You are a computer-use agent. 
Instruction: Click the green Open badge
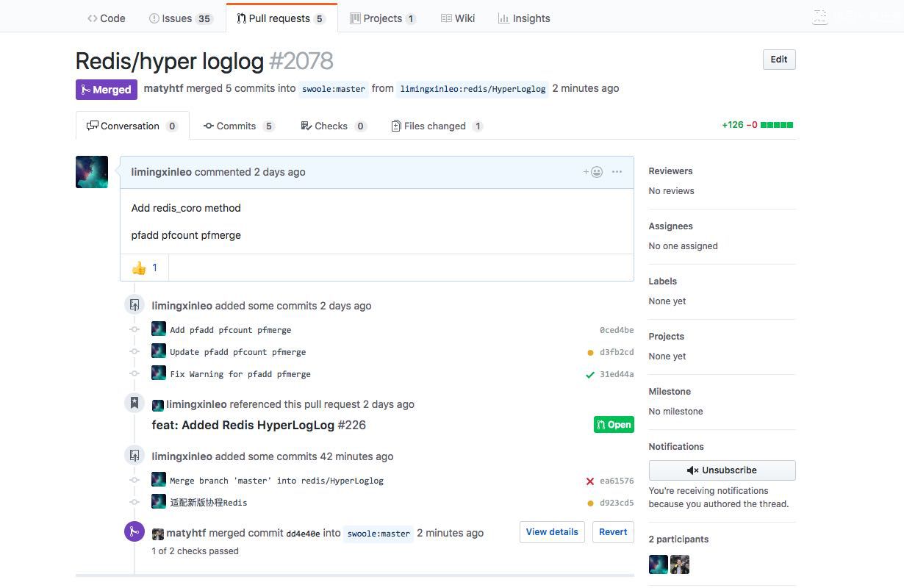click(x=614, y=425)
